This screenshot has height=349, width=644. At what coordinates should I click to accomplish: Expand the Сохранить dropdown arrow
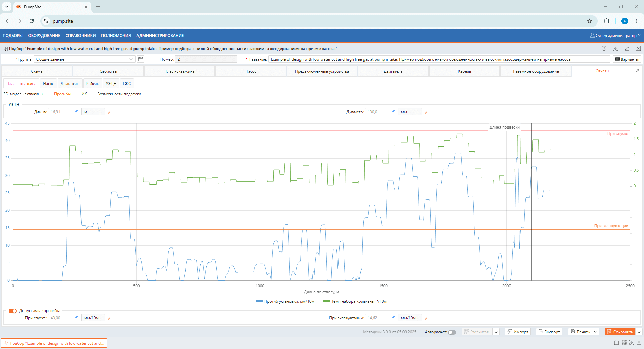pyautogui.click(x=639, y=332)
